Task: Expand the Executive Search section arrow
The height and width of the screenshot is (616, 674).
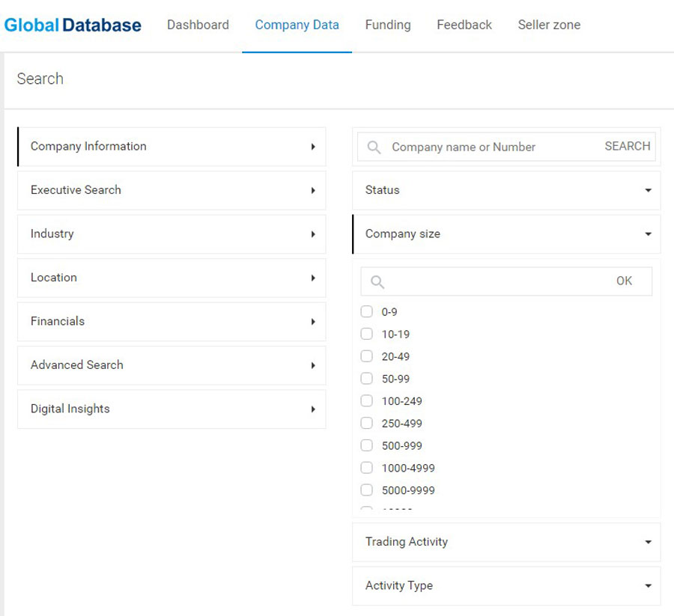Action: [x=313, y=190]
